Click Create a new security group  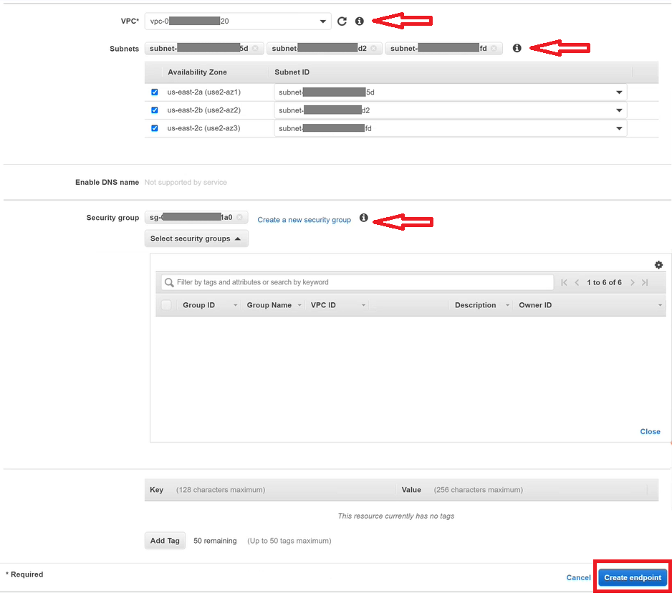tap(304, 219)
